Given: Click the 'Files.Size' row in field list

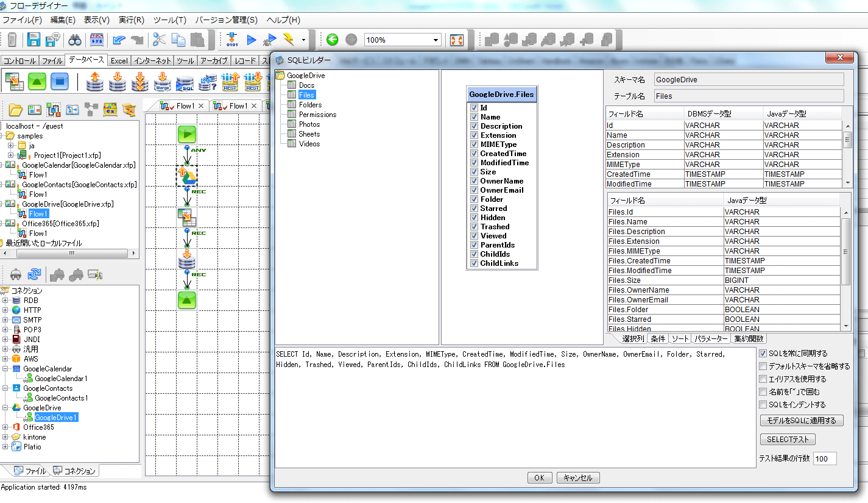Looking at the screenshot, I should [724, 280].
